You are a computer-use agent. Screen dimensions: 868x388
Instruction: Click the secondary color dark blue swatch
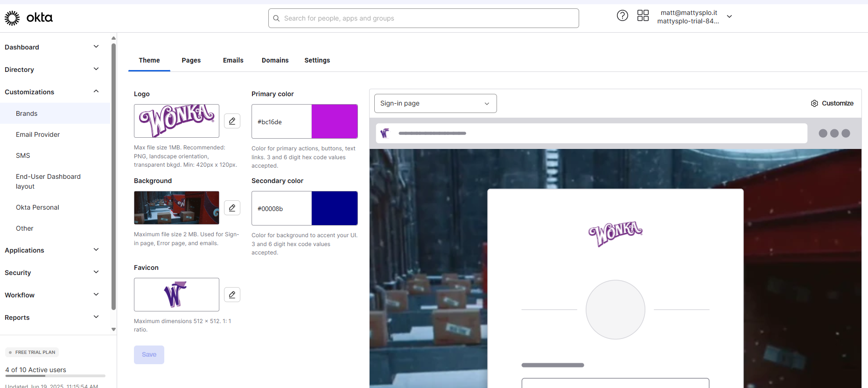pos(335,208)
